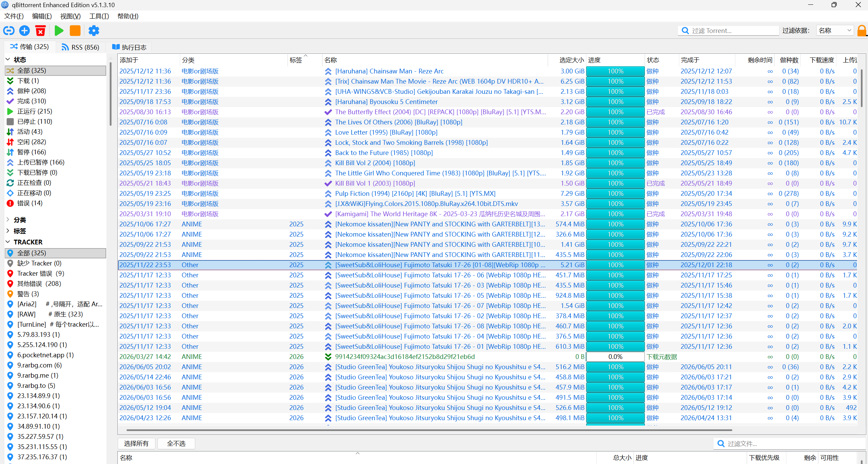Viewport: 868px width, 464px height.
Task: Click the seeding icon for Back to the Future
Action: [328, 153]
